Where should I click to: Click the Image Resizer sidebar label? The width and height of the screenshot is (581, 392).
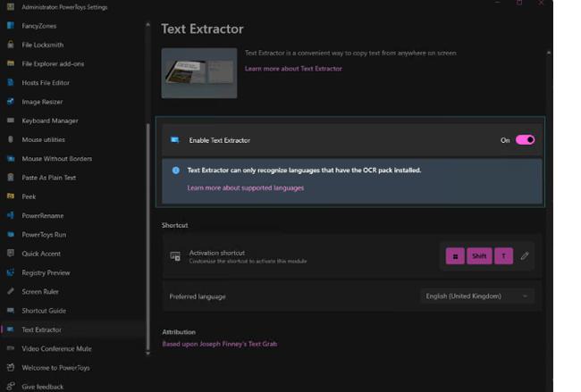coord(42,102)
